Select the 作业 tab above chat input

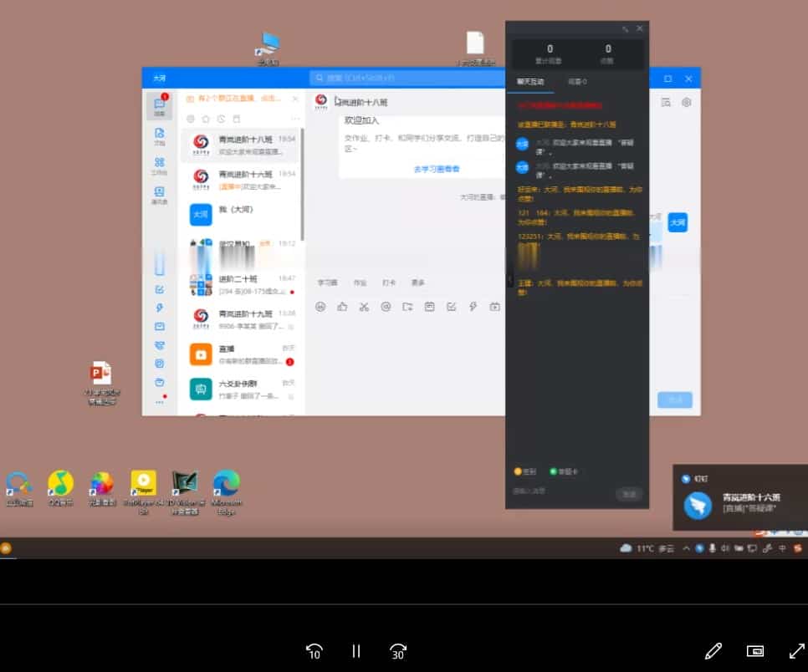pos(361,283)
